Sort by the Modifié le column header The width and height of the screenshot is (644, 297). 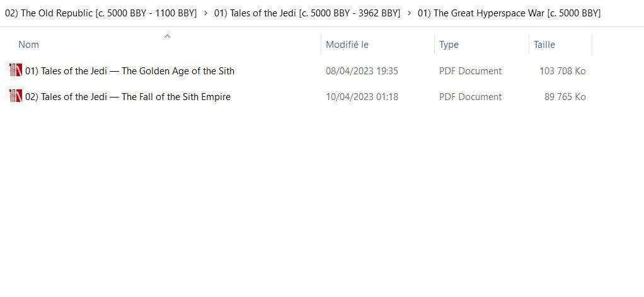pyautogui.click(x=347, y=45)
